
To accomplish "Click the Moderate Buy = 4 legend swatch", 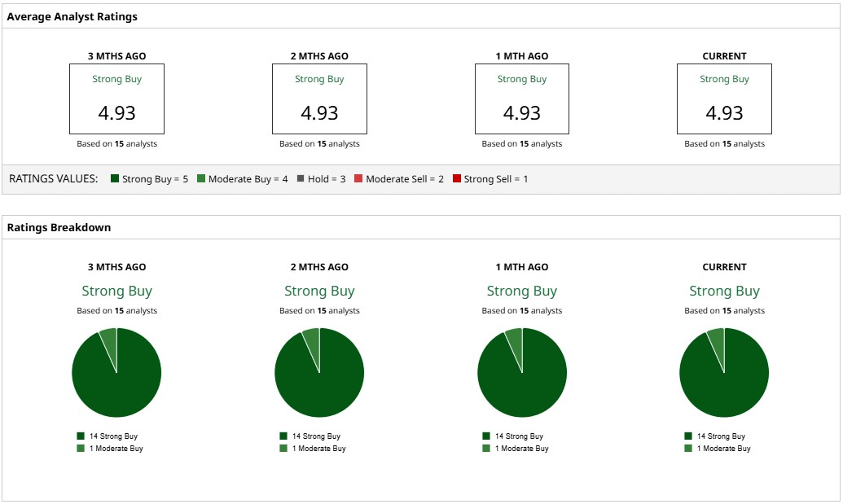I will point(201,178).
